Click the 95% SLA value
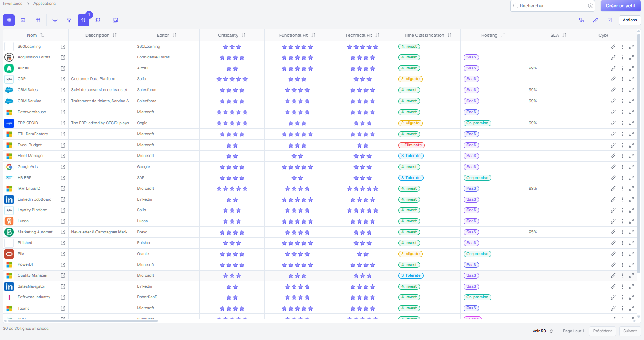Screen dimensions: 644x340 [x=533, y=232]
